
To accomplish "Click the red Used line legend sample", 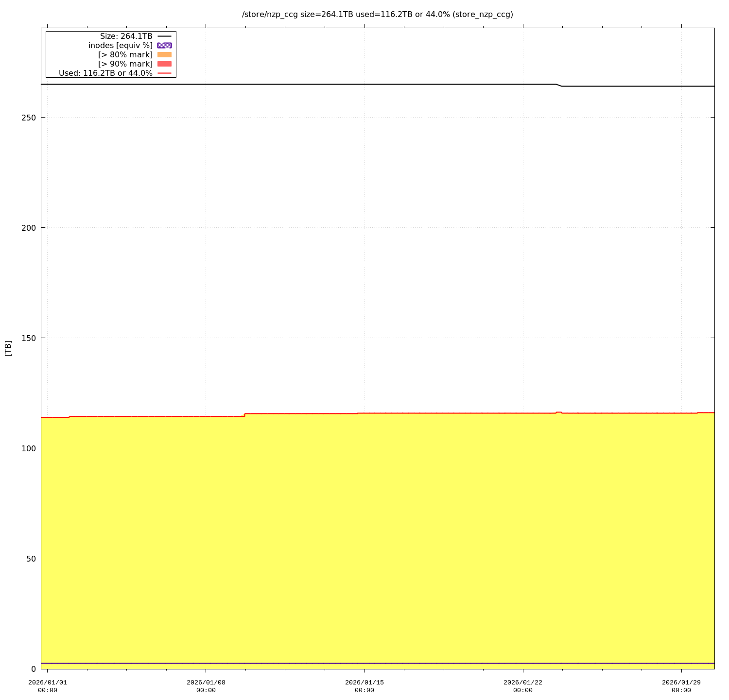I will [164, 73].
